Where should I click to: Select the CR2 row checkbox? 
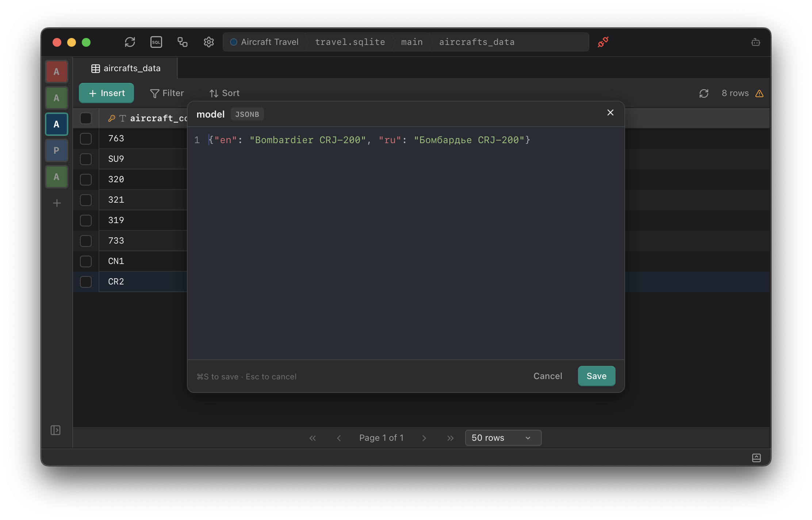[86, 282]
